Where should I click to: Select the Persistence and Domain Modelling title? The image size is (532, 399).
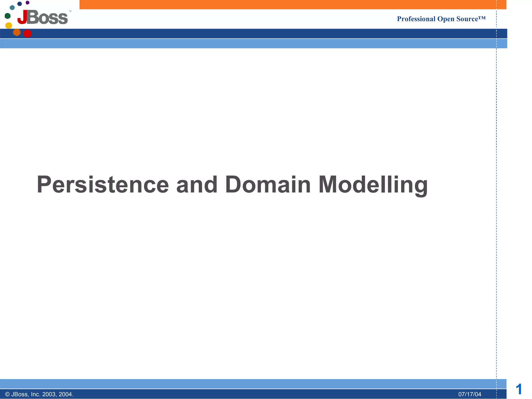click(x=232, y=184)
